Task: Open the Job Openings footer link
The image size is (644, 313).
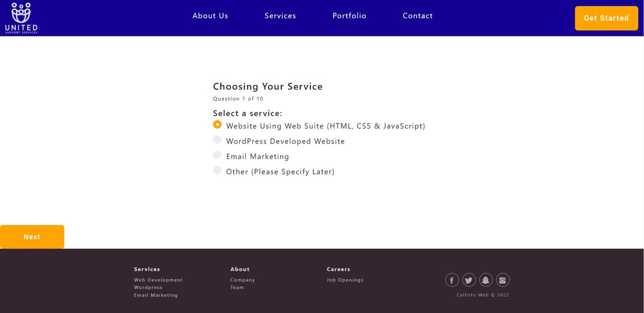Action: pos(345,280)
